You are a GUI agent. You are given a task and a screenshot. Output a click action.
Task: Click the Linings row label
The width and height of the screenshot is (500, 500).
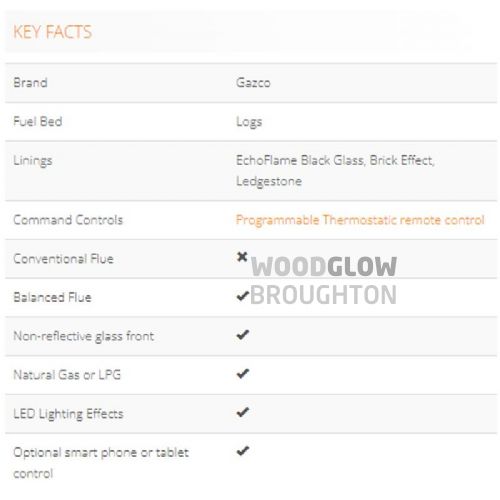click(33, 161)
